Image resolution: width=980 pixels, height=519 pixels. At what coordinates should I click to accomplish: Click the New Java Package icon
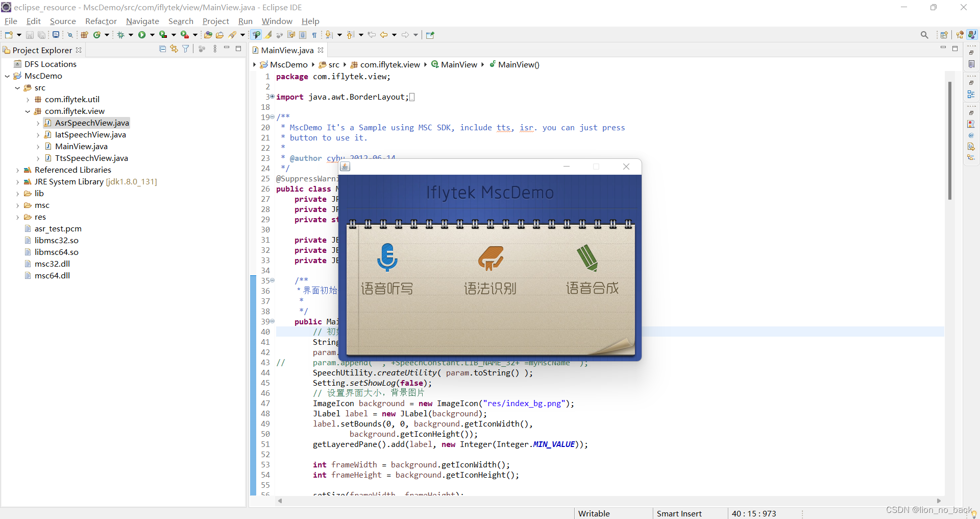coord(84,35)
